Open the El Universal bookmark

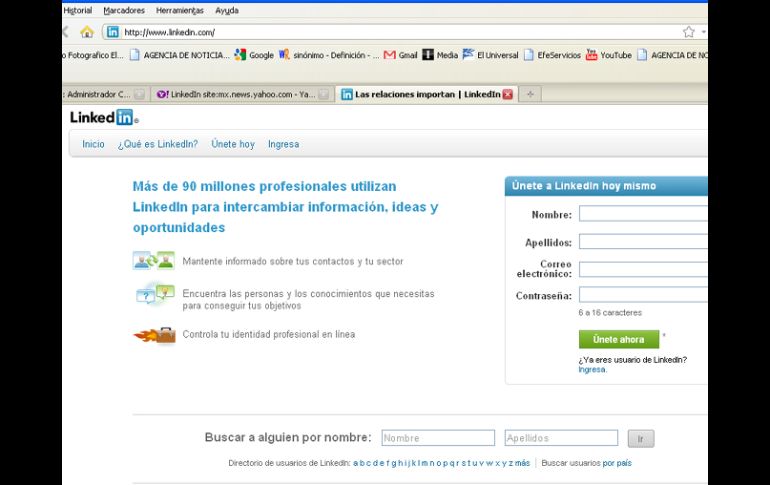(489, 55)
